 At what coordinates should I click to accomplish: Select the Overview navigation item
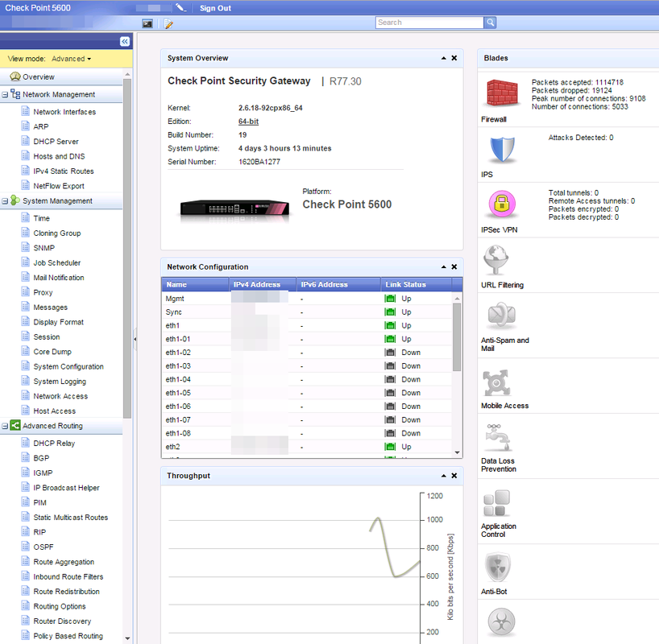pyautogui.click(x=38, y=76)
